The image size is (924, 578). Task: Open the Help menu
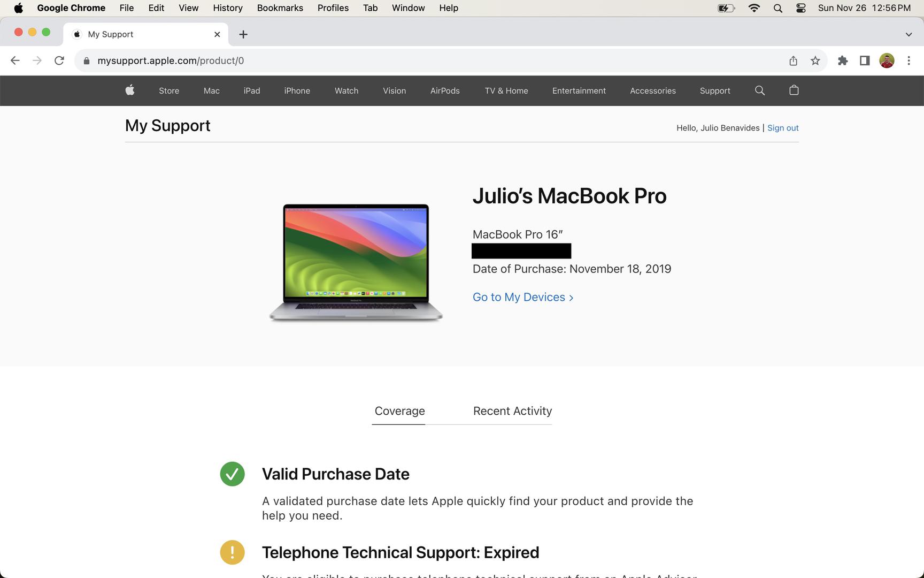tap(449, 8)
